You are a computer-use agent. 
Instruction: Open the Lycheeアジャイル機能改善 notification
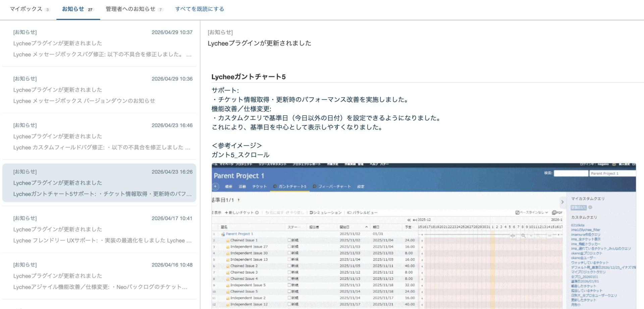(x=99, y=276)
